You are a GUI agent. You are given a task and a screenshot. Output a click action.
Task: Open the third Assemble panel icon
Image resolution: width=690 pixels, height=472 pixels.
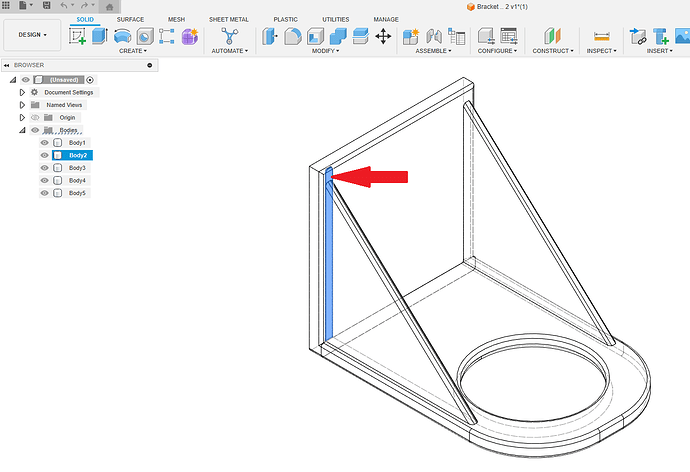(x=456, y=36)
